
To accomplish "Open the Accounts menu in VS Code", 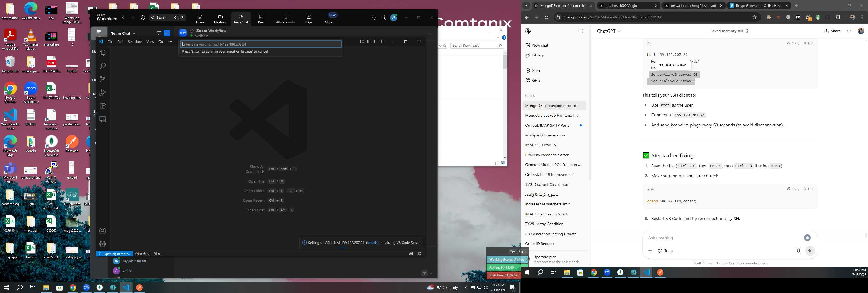I will click(x=103, y=231).
